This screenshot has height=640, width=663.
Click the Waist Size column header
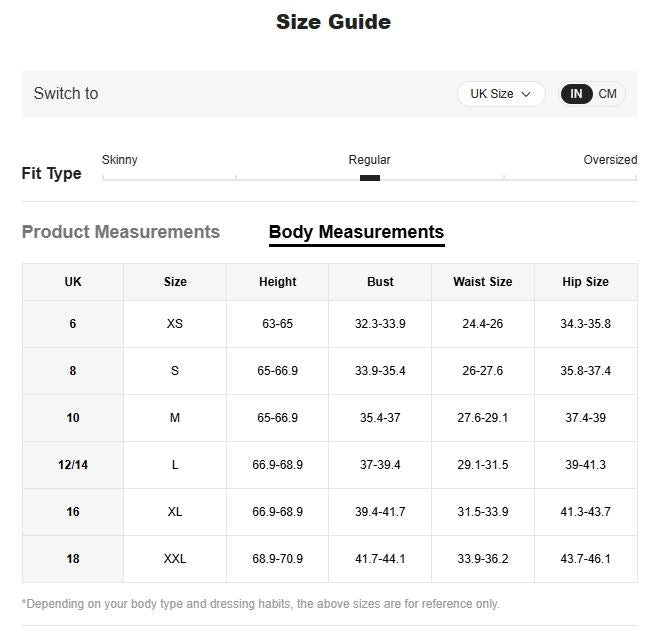[x=482, y=282]
